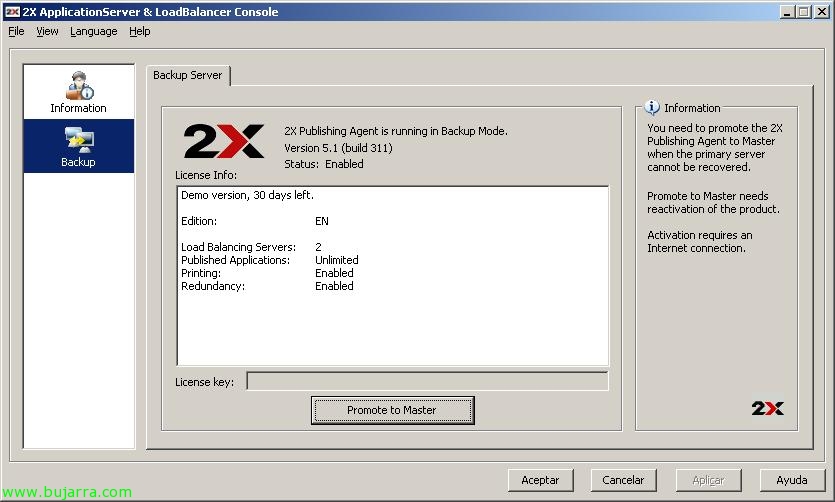Click 'Promote to Master needs reactivation' text
The image size is (835, 502).
point(713,202)
